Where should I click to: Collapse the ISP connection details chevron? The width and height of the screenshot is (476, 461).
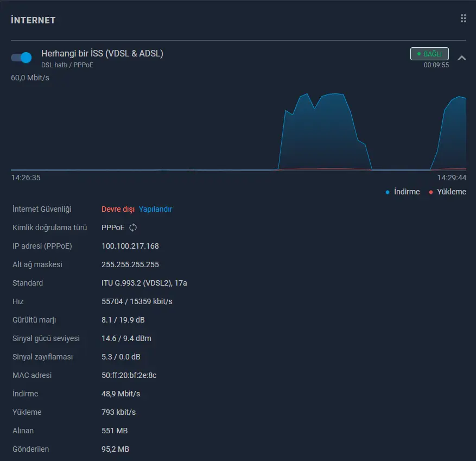pos(462,58)
